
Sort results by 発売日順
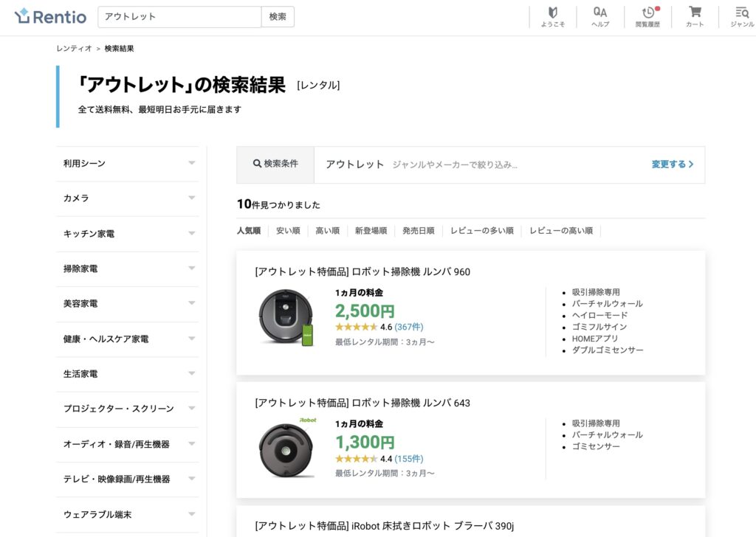tap(419, 231)
